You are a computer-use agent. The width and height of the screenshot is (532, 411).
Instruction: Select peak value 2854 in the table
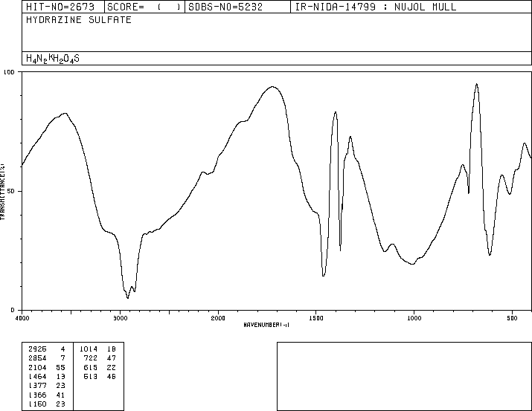(37, 358)
